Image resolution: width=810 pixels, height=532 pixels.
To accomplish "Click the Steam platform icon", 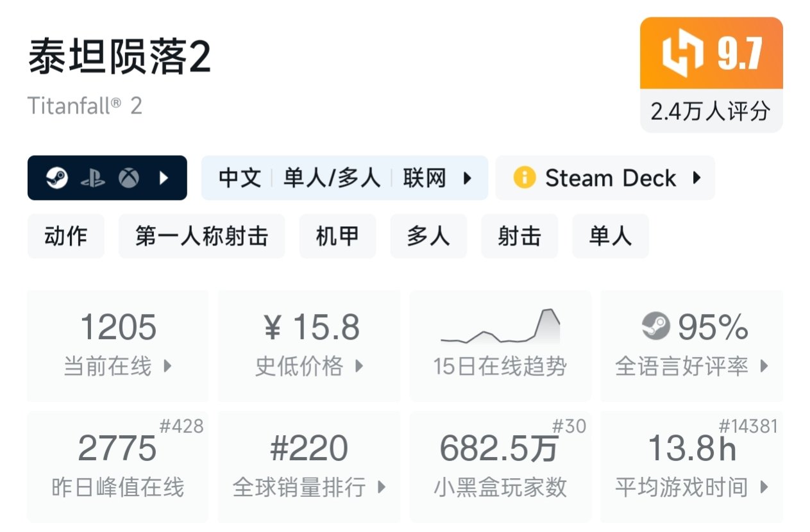I will (56, 178).
